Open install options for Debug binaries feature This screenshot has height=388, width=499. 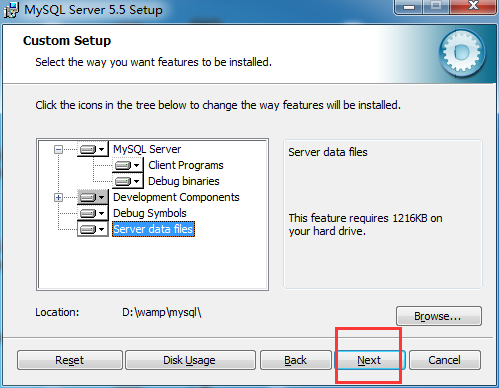(128, 181)
